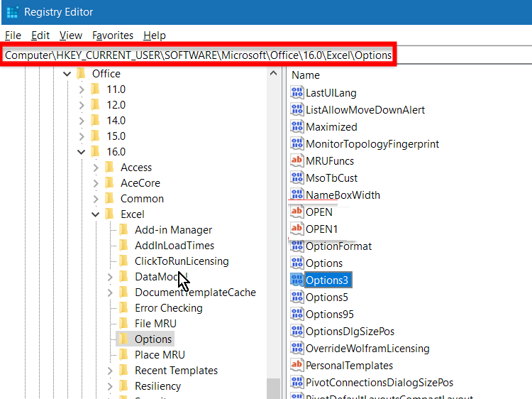
Task: Expand the 15.0 key
Action: pos(82,136)
